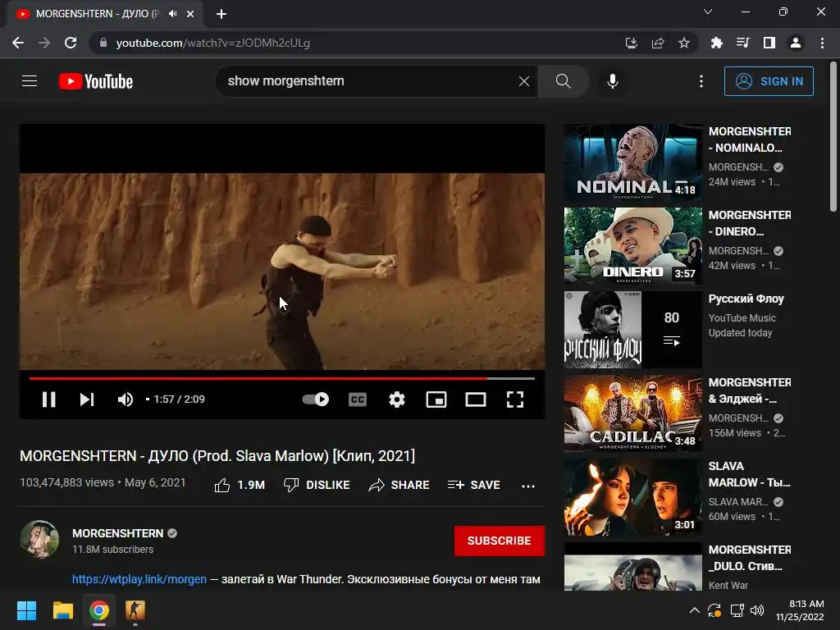
Task: Open the YouTube guide hamburger menu
Action: click(30, 81)
